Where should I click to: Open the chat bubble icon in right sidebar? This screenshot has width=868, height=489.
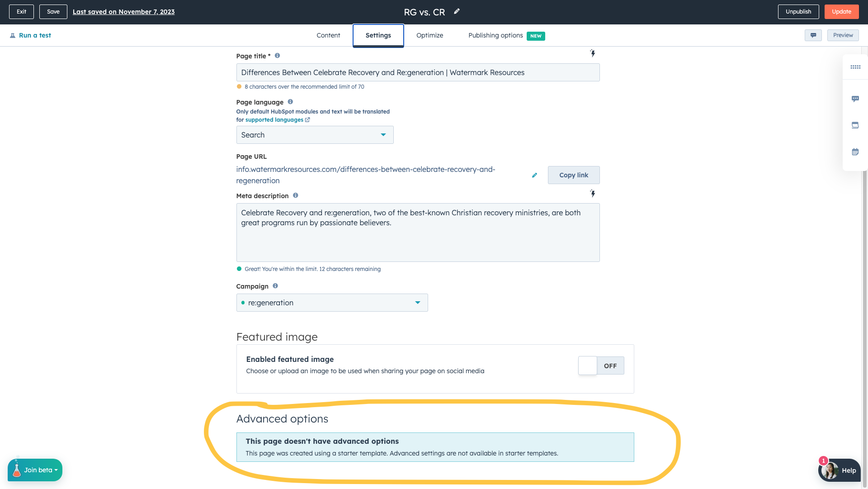coord(855,98)
